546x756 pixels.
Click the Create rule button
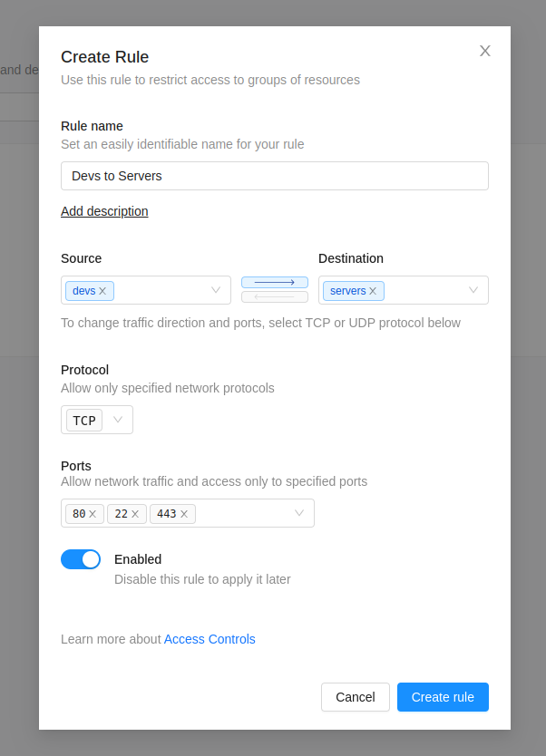[x=443, y=697]
